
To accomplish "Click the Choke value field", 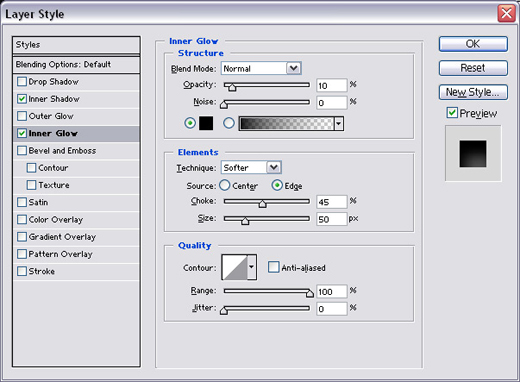I will click(x=332, y=202).
